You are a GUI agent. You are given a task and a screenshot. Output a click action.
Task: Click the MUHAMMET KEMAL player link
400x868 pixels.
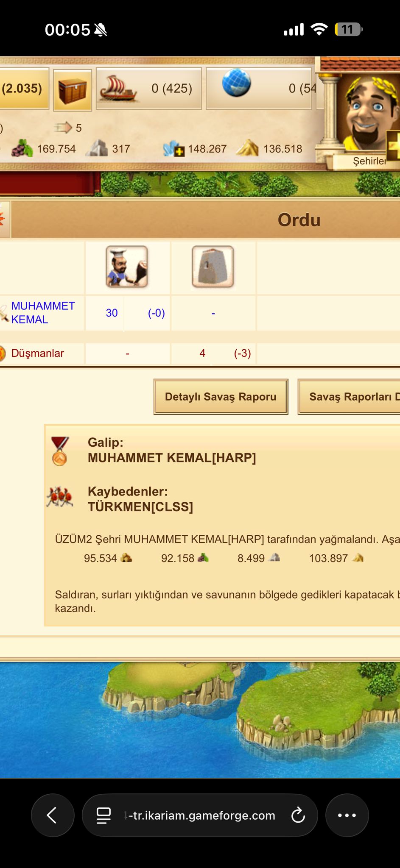click(43, 312)
